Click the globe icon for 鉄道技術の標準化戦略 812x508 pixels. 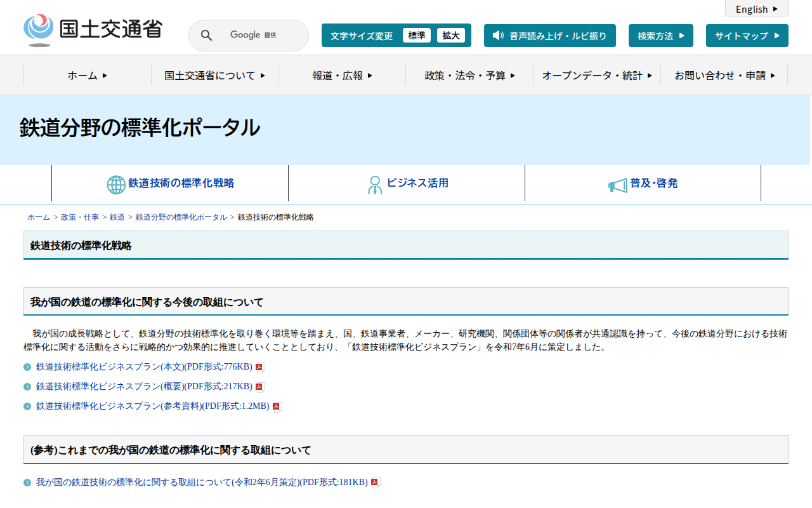116,184
